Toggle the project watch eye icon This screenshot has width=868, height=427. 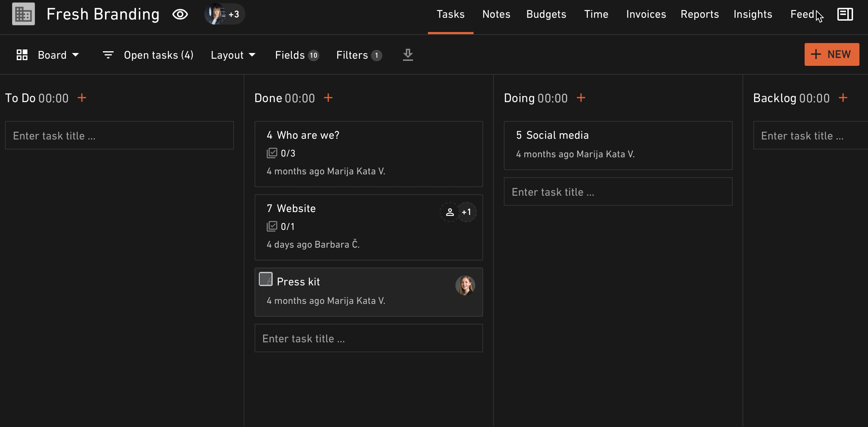180,14
